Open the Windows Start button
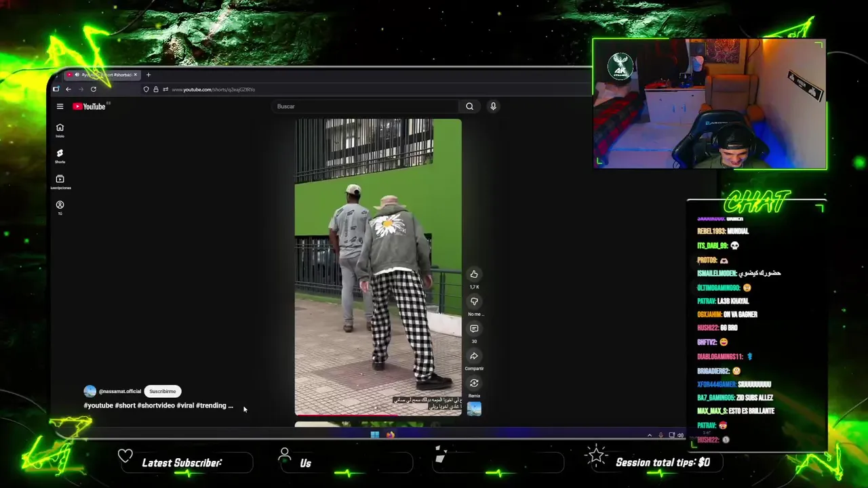 pyautogui.click(x=374, y=435)
